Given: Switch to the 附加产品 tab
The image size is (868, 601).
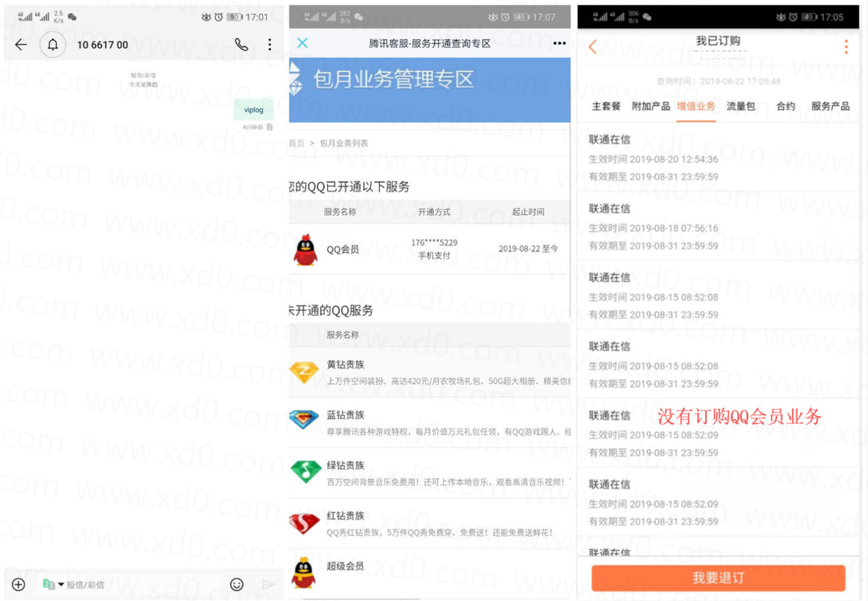Looking at the screenshot, I should pyautogui.click(x=650, y=106).
